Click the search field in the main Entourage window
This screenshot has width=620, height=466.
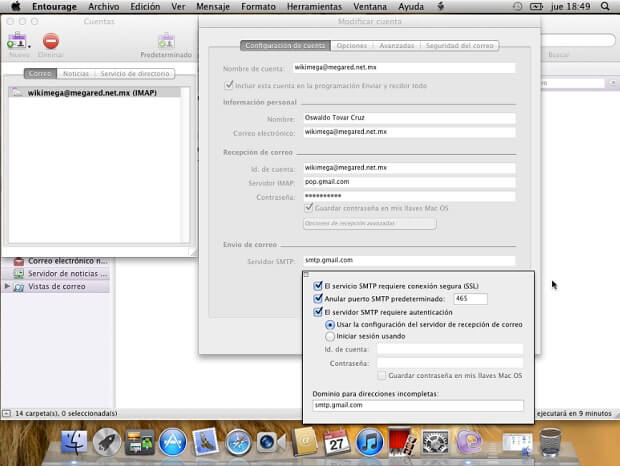578,40
